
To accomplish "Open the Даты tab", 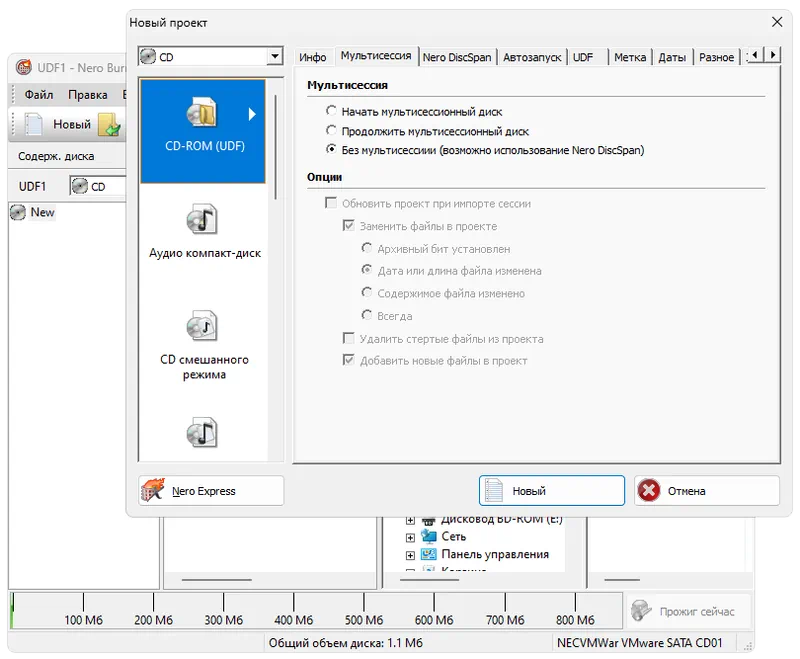I will pos(672,57).
